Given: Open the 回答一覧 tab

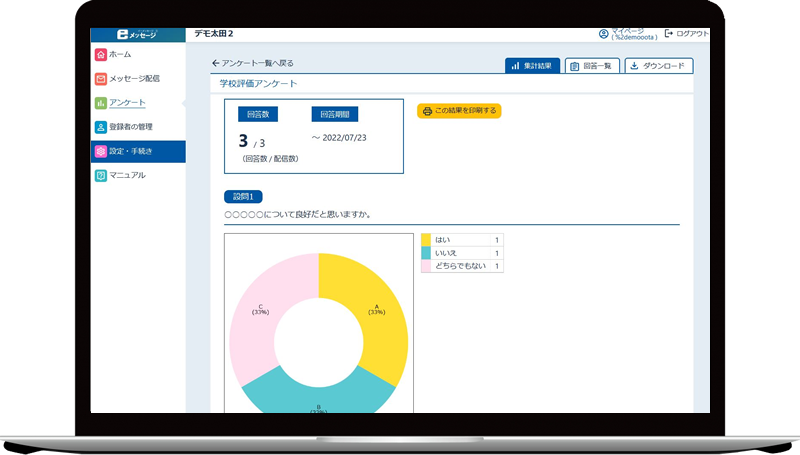Looking at the screenshot, I should click(x=592, y=66).
